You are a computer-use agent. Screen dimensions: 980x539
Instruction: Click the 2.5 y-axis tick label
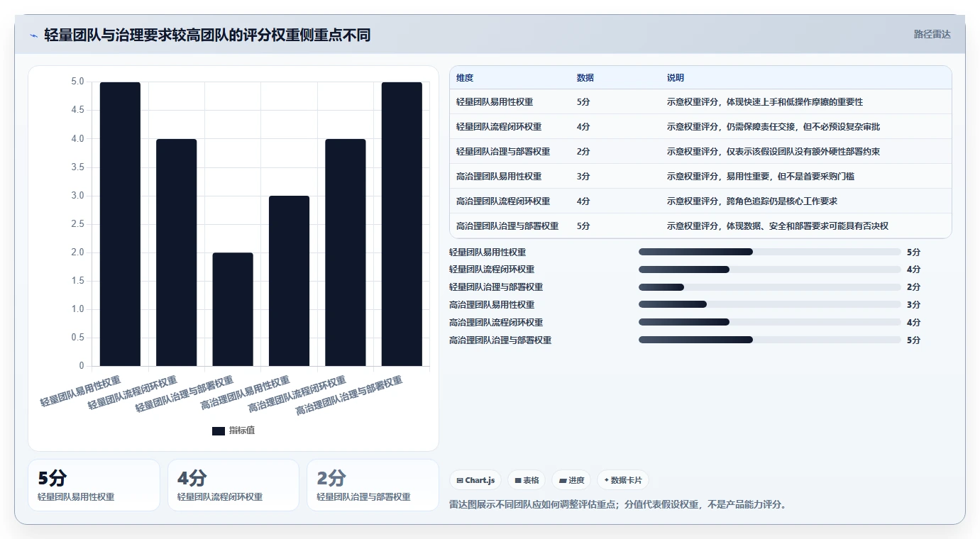77,224
